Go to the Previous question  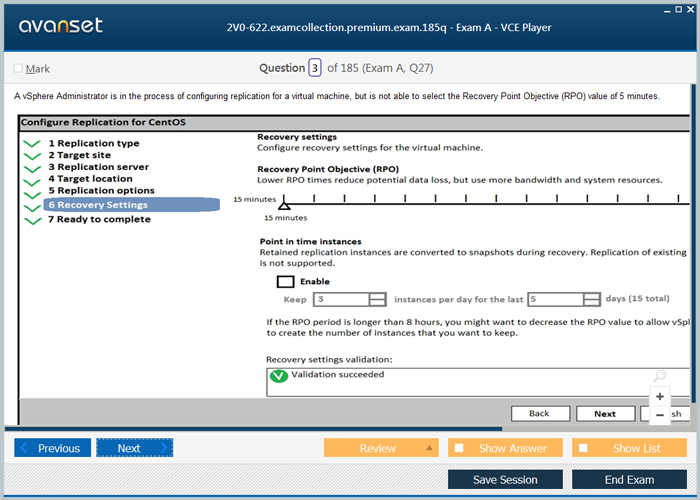click(53, 448)
